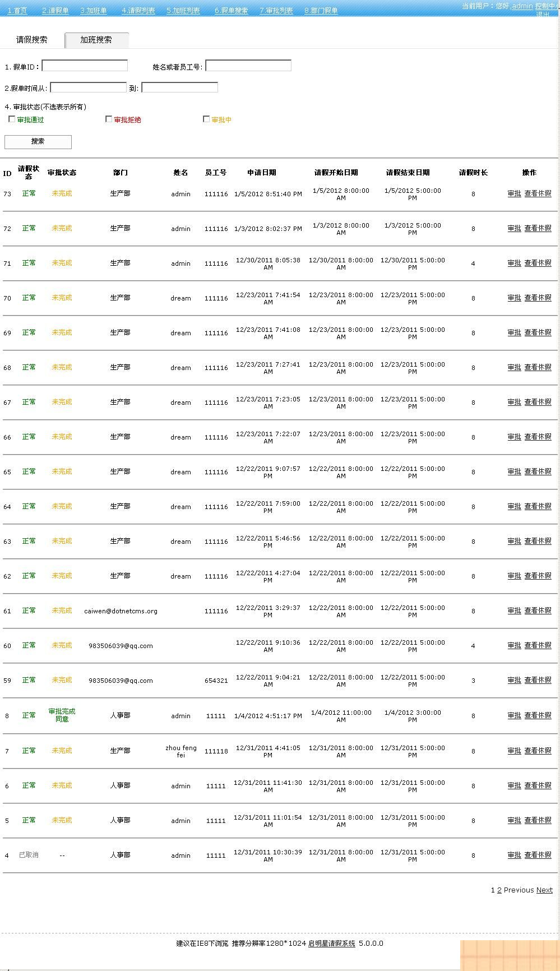
Task: Toggle the 审批中 checkbox
Action: coord(206,119)
